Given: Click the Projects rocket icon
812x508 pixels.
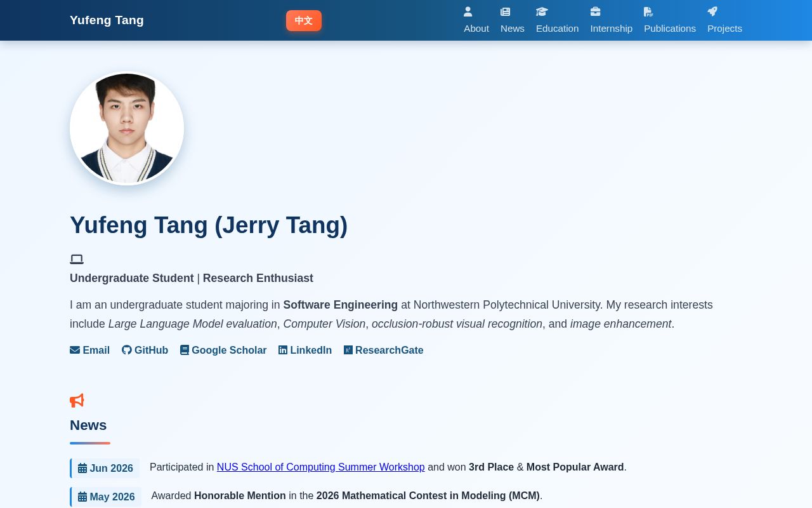Looking at the screenshot, I should [x=712, y=11].
